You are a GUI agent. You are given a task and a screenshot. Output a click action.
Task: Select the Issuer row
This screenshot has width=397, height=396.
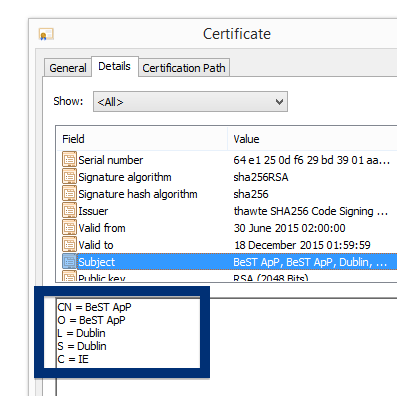pos(227,211)
